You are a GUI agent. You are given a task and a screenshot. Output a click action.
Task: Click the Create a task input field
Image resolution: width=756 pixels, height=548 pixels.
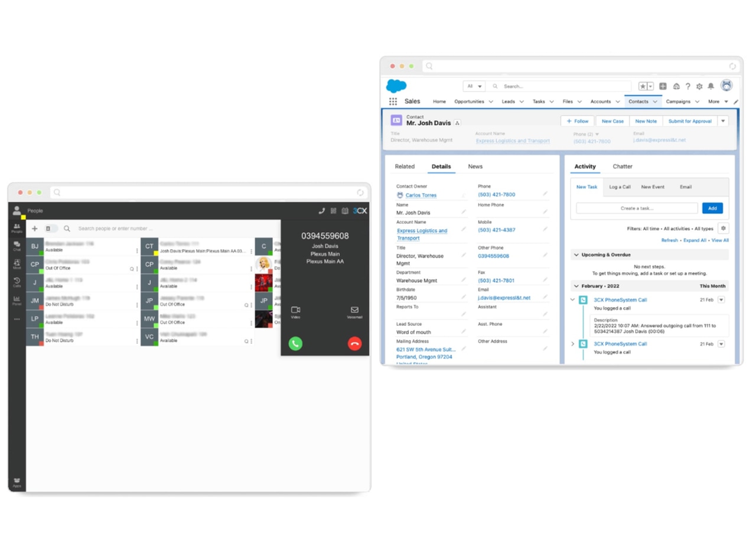click(x=636, y=208)
